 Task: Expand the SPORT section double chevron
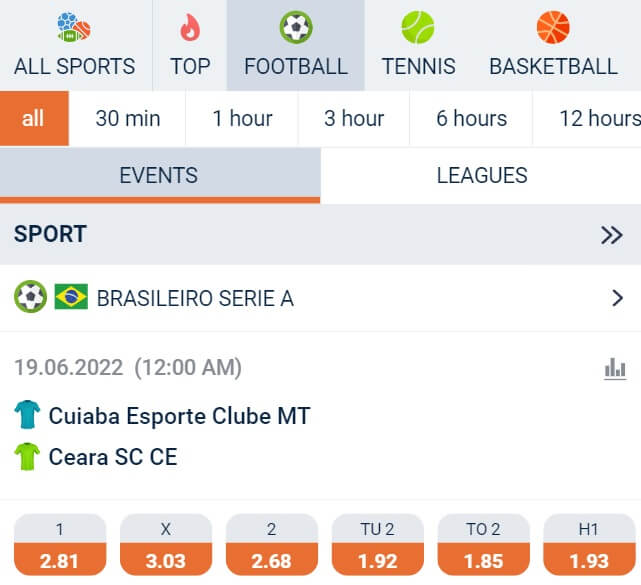(x=612, y=235)
